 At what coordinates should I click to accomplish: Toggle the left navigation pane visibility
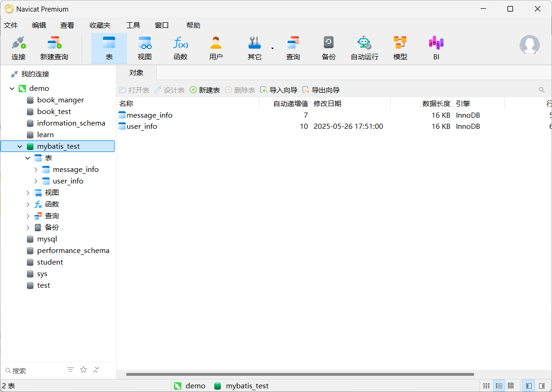(x=528, y=386)
